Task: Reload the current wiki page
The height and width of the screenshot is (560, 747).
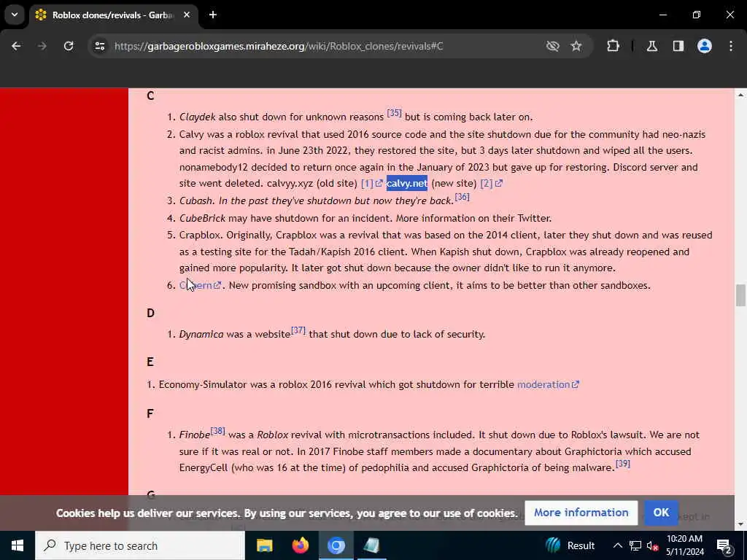Action: point(69,46)
